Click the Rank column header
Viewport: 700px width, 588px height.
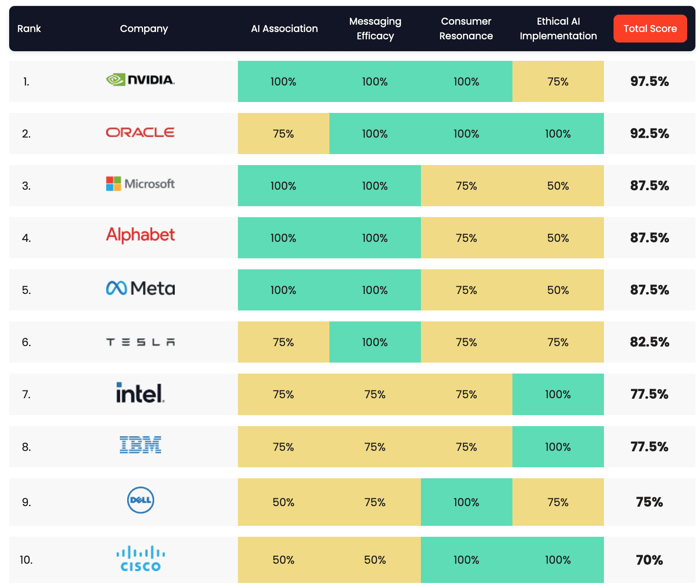click(x=29, y=28)
